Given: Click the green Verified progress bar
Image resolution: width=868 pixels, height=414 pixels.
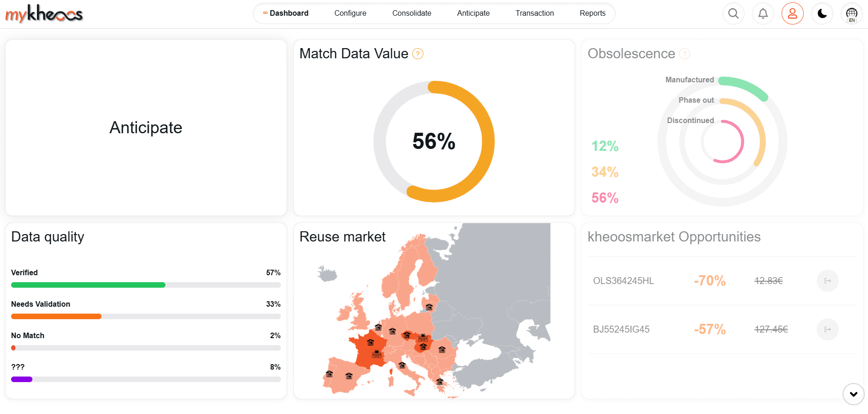Looking at the screenshot, I should coord(88,285).
